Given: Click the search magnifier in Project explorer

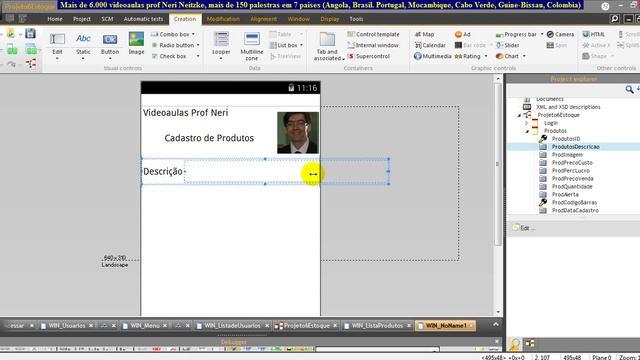Looking at the screenshot, I should 629,89.
